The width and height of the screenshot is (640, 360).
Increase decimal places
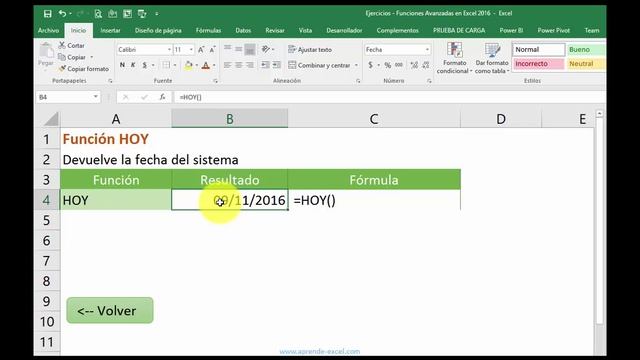coord(414,65)
